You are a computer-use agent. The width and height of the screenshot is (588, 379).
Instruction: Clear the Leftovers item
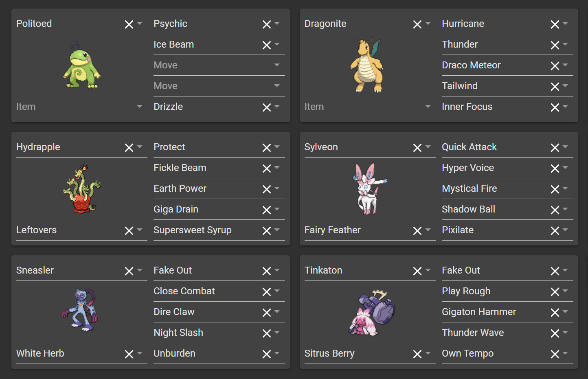(x=129, y=231)
